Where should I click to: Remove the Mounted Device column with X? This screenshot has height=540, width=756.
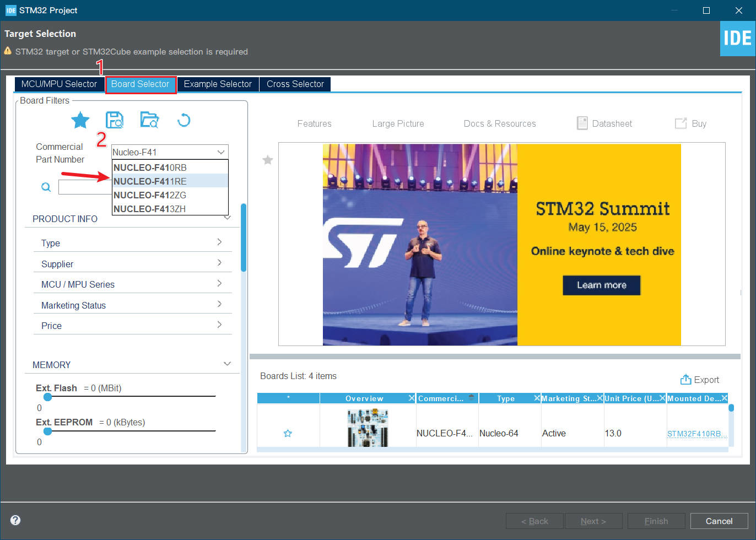point(725,398)
